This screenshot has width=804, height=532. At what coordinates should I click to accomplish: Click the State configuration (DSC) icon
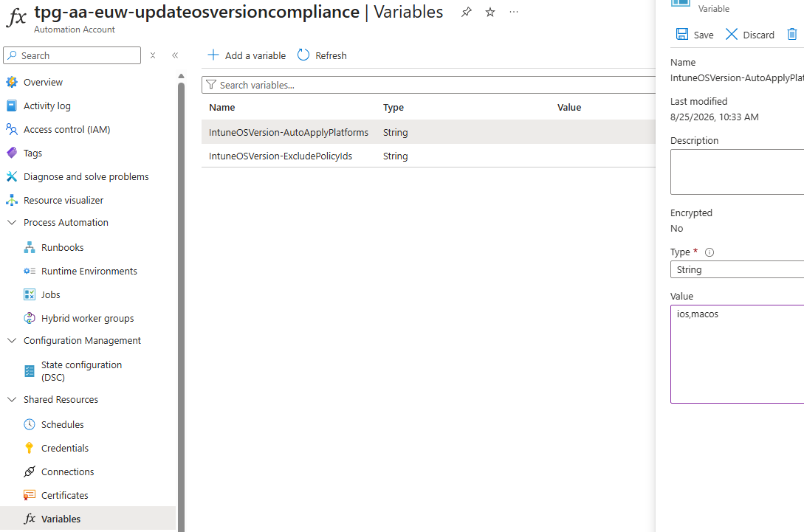(30, 371)
